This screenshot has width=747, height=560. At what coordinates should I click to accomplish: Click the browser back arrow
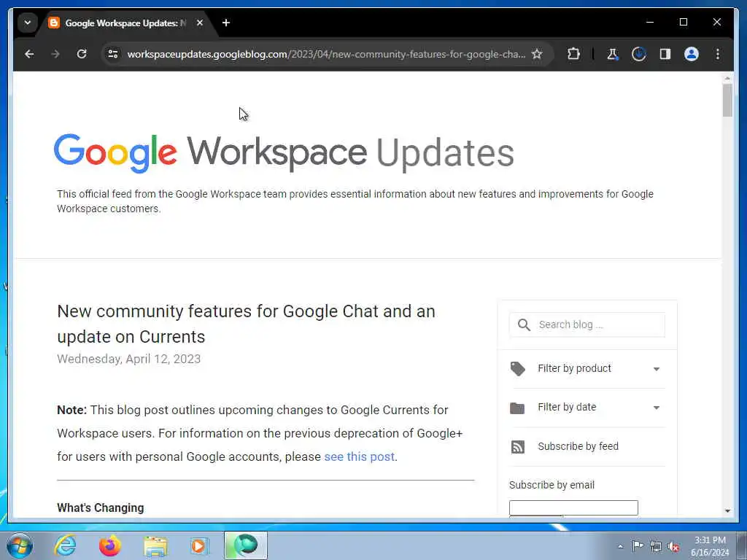pyautogui.click(x=29, y=54)
